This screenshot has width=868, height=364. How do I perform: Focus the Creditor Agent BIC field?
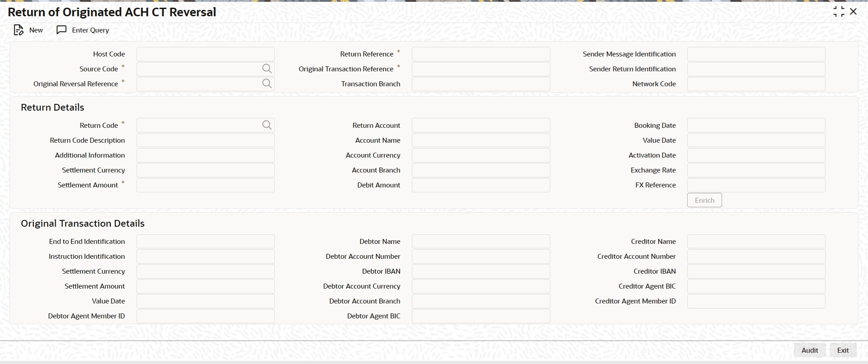756,286
